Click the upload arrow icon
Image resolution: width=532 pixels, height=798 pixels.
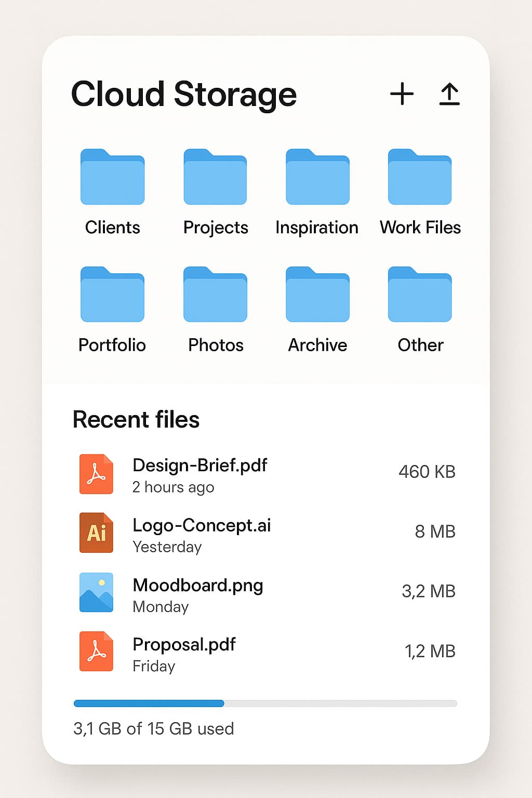point(449,94)
